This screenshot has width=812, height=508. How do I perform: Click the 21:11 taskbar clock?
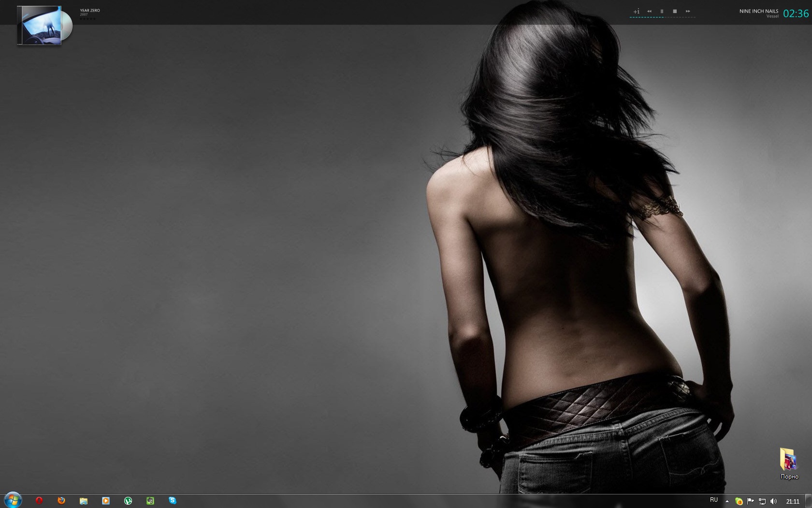pyautogui.click(x=793, y=501)
